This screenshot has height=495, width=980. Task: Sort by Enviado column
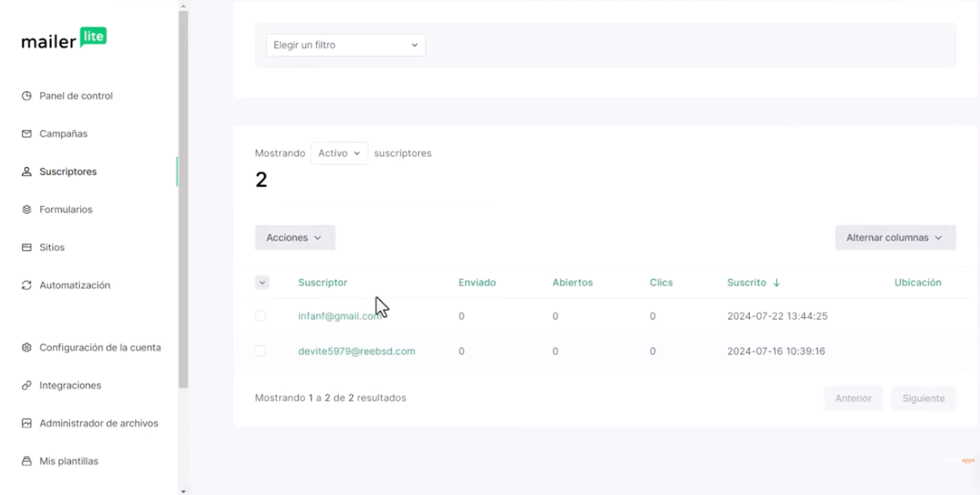[x=477, y=282]
